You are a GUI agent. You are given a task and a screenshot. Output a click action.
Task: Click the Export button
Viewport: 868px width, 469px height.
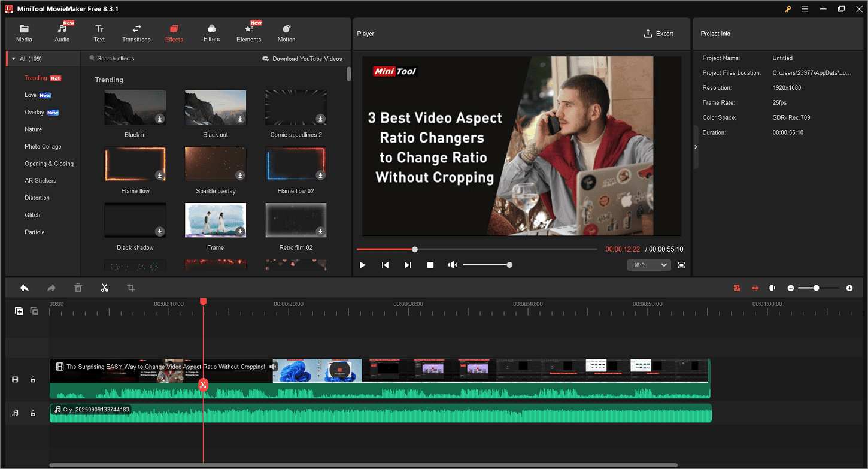point(658,34)
